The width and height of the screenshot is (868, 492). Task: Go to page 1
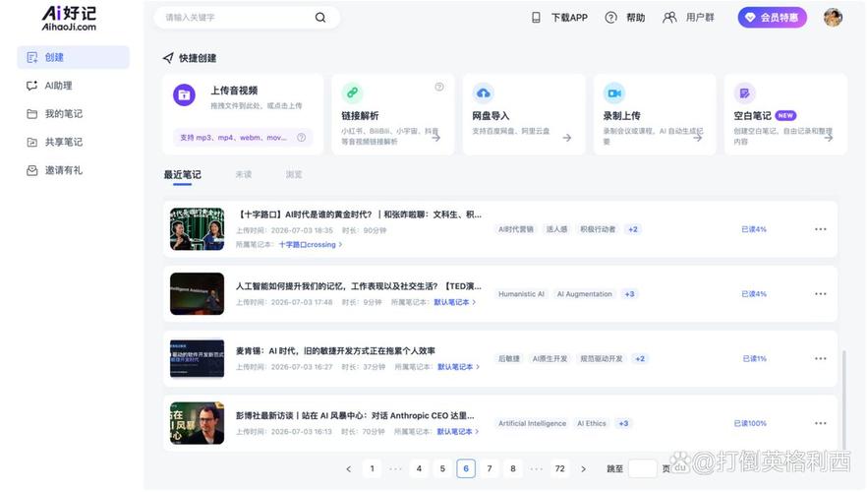(372, 468)
